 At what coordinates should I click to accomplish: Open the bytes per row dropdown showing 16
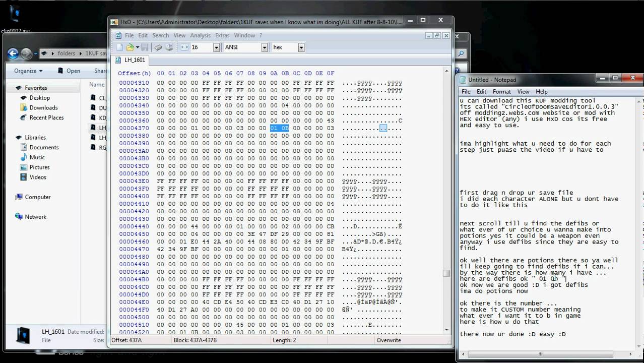pyautogui.click(x=216, y=47)
